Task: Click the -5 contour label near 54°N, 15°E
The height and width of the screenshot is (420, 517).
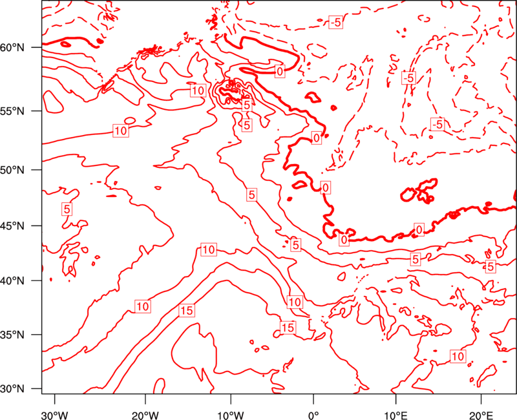Action: point(438,124)
